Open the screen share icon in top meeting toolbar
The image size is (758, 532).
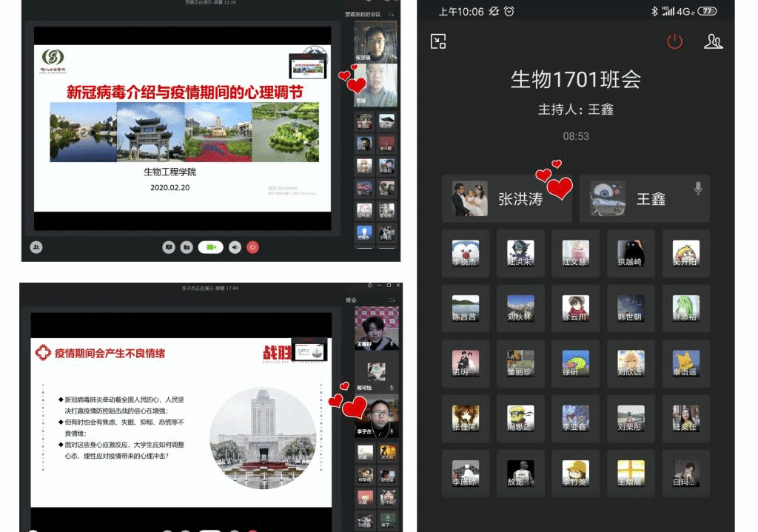169,247
